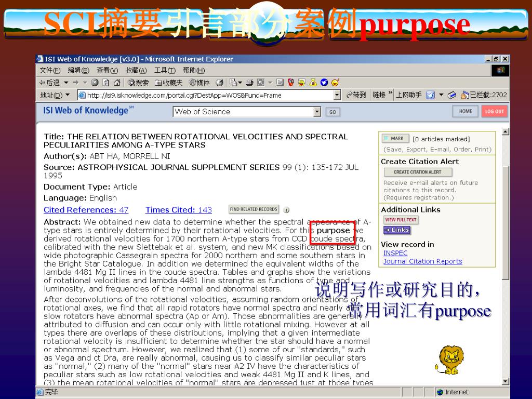Click the orange smiley toolbar icon
The height and width of the screenshot is (399, 532).
(x=335, y=83)
